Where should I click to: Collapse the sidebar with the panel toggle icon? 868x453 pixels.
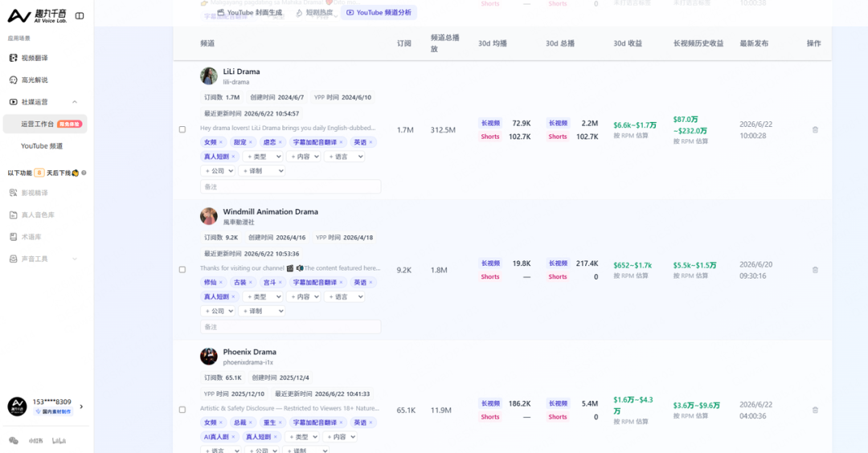(x=80, y=16)
